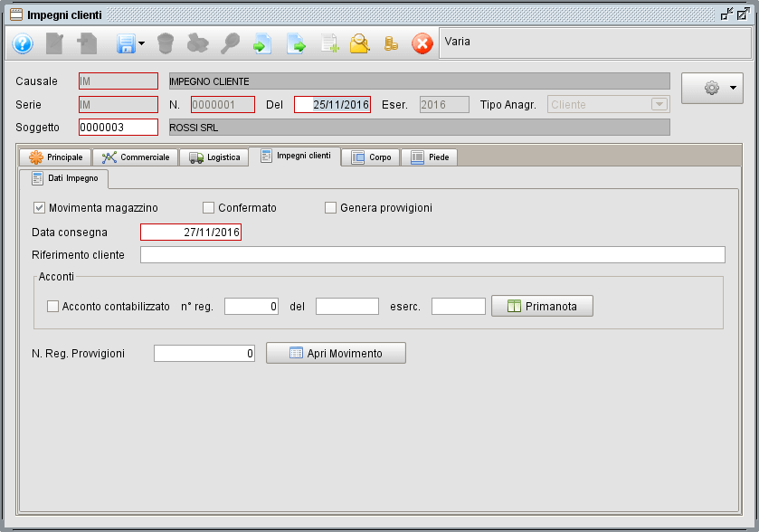Enable the Confermato checkbox

pos(207,207)
